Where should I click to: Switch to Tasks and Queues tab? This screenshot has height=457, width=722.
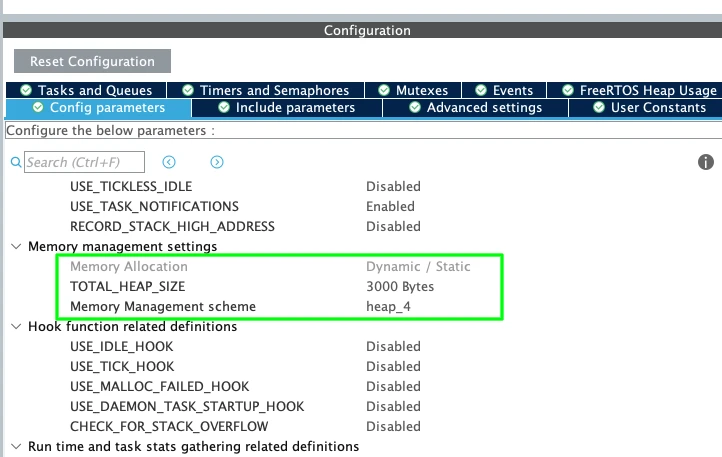click(x=88, y=90)
